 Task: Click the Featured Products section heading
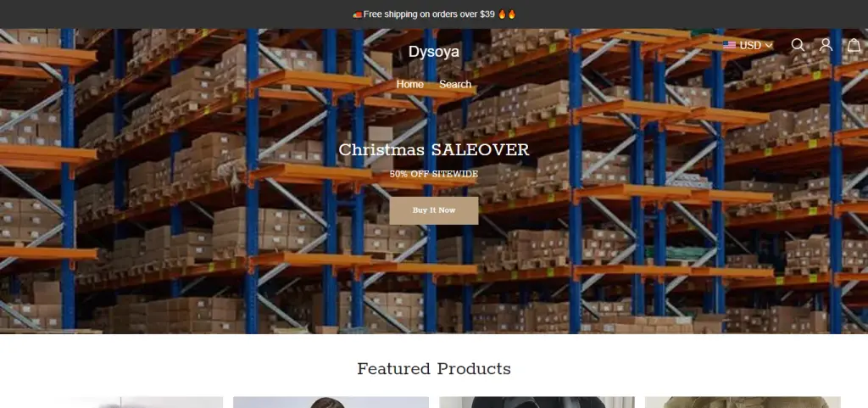[433, 369]
